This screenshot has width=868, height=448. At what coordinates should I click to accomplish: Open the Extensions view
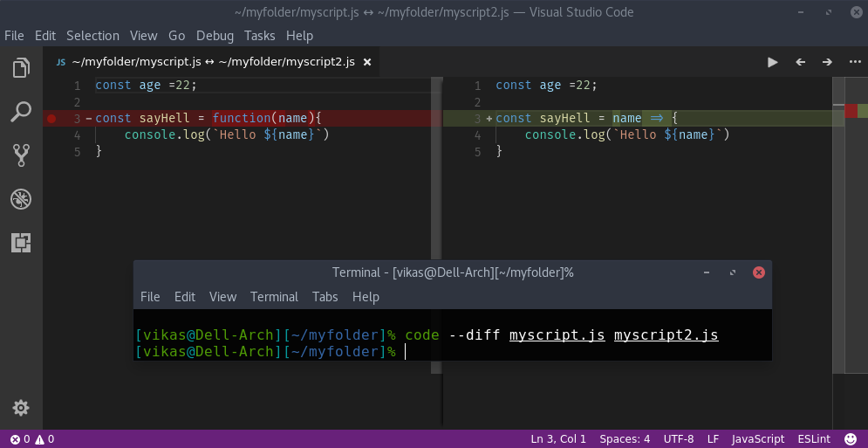pyautogui.click(x=21, y=243)
